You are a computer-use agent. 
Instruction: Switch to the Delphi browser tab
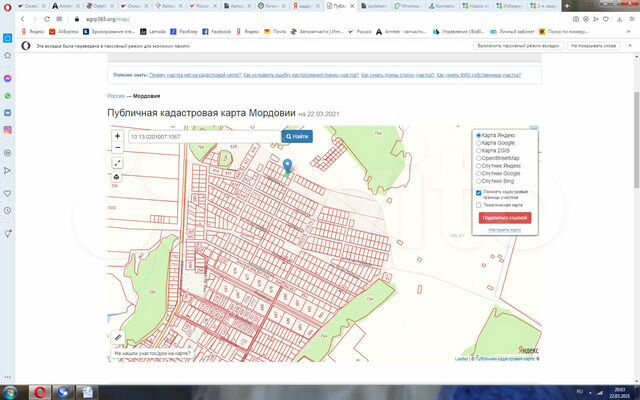point(100,6)
